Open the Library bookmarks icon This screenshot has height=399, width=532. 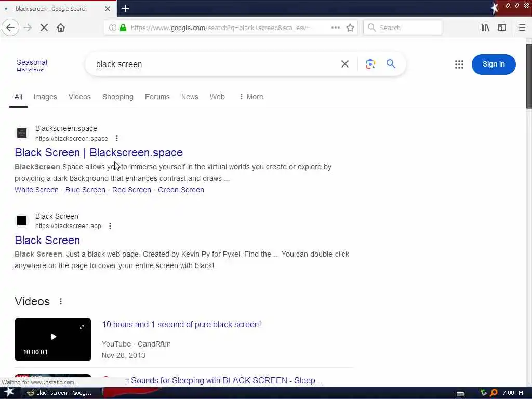[x=485, y=28]
